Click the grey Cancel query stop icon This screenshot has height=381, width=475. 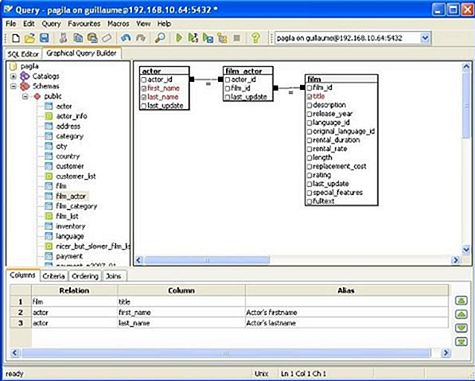coord(237,38)
